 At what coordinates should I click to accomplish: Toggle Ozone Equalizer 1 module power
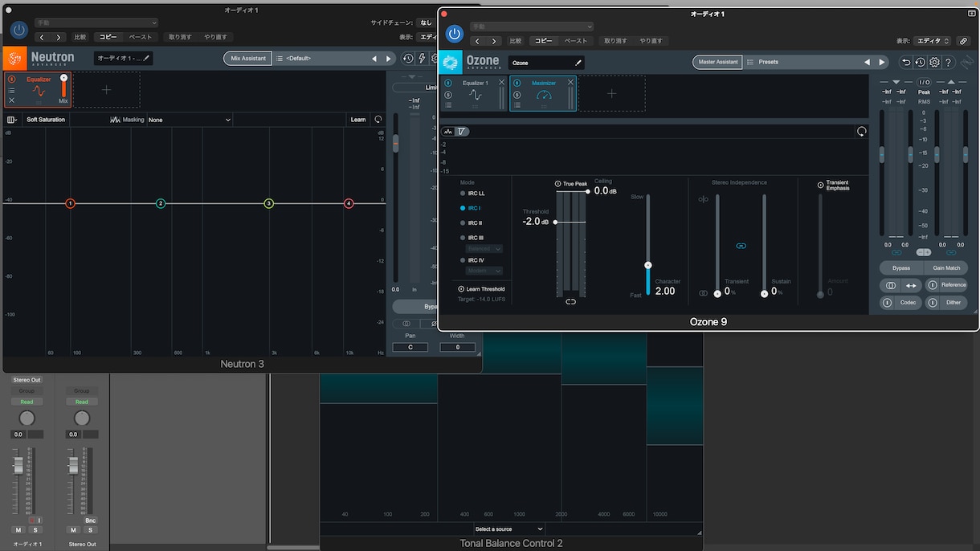click(448, 84)
